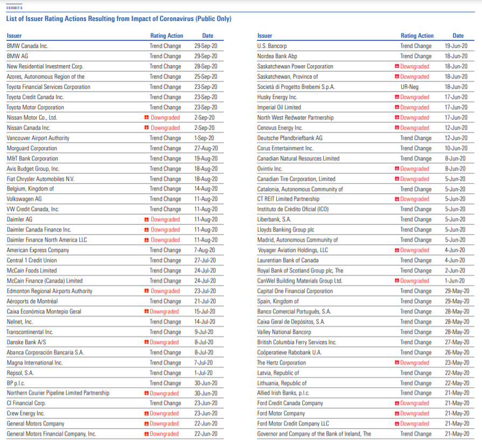Click the downgrade icon for Imperial Oil Limited
The height and width of the screenshot is (448, 482).
tap(397, 107)
